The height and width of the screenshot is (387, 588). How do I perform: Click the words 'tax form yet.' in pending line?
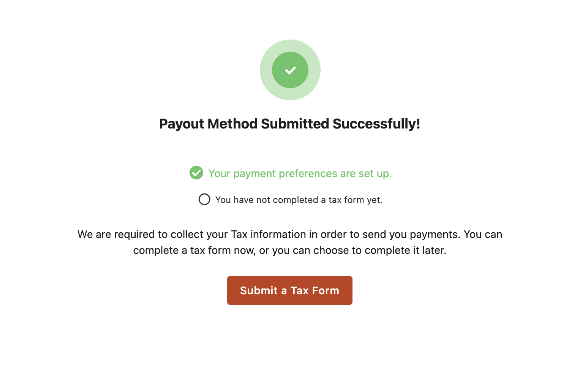tap(356, 200)
